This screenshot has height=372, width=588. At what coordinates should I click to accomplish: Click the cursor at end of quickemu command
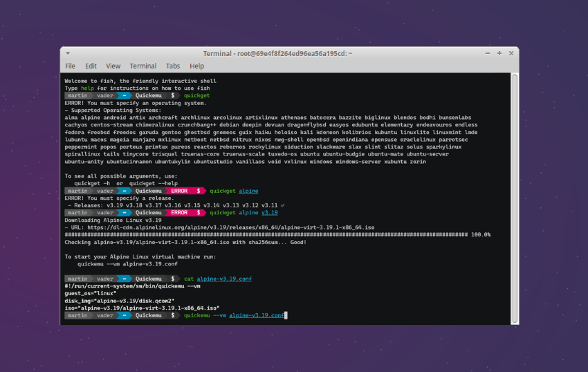tap(285, 315)
